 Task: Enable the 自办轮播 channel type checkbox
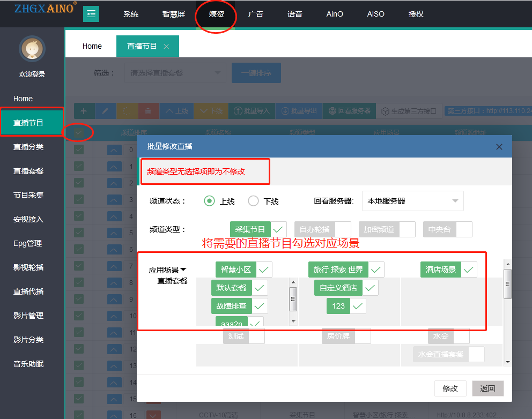pos(343,229)
